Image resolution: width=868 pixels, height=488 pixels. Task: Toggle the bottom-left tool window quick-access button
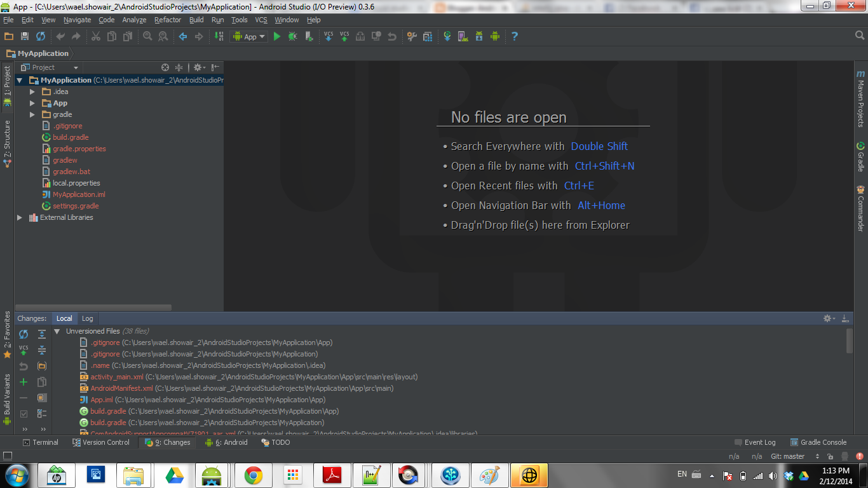pyautogui.click(x=8, y=456)
